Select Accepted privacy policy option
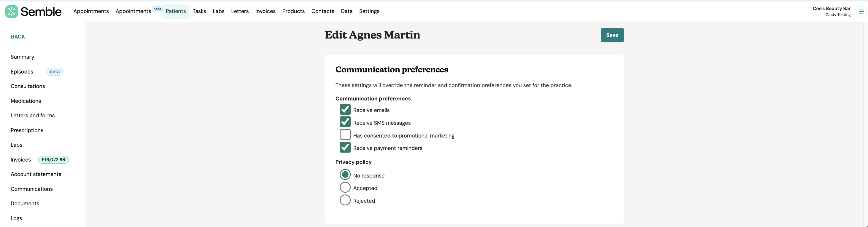 click(345, 187)
